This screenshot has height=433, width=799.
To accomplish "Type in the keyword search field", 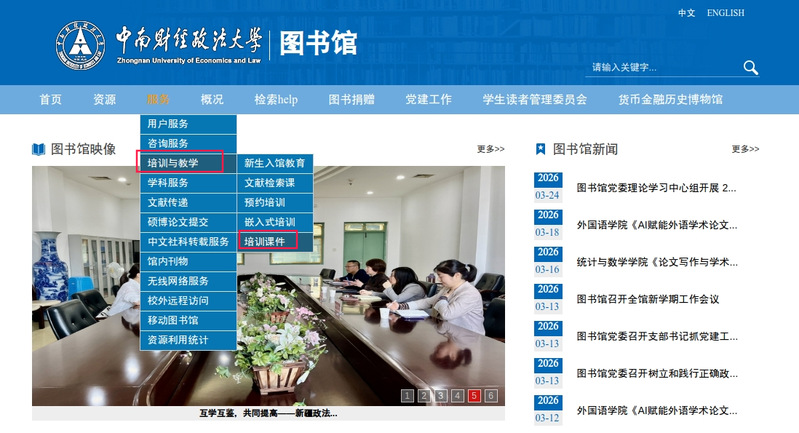I will pyautogui.click(x=660, y=68).
